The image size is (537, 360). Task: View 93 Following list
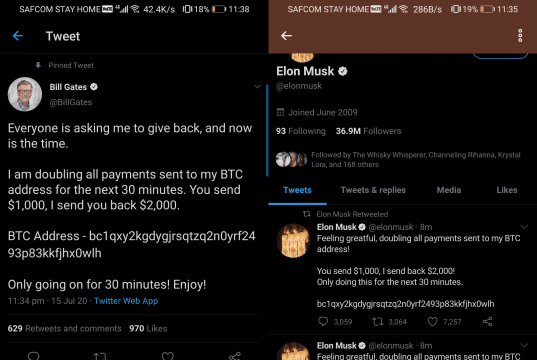(x=301, y=131)
